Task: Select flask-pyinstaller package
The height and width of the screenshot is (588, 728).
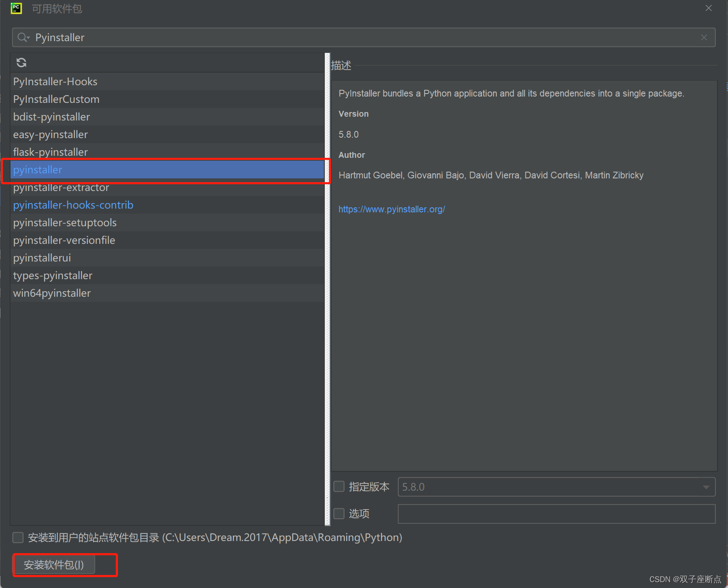Action: (x=167, y=152)
